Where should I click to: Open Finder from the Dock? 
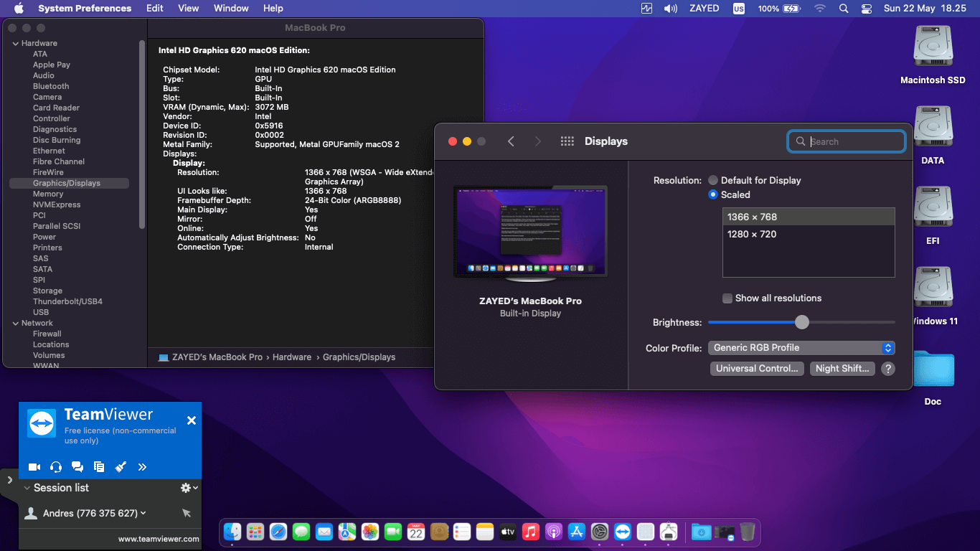pyautogui.click(x=232, y=532)
